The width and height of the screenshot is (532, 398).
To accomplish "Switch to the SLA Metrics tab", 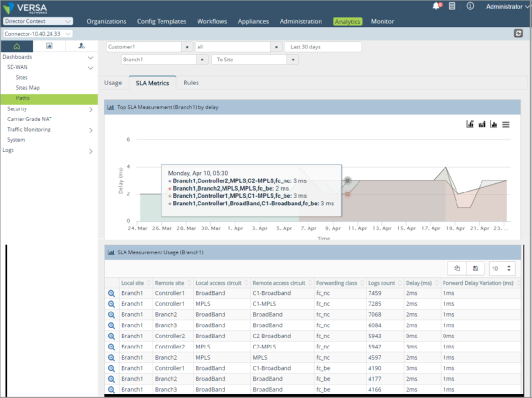I will (152, 83).
